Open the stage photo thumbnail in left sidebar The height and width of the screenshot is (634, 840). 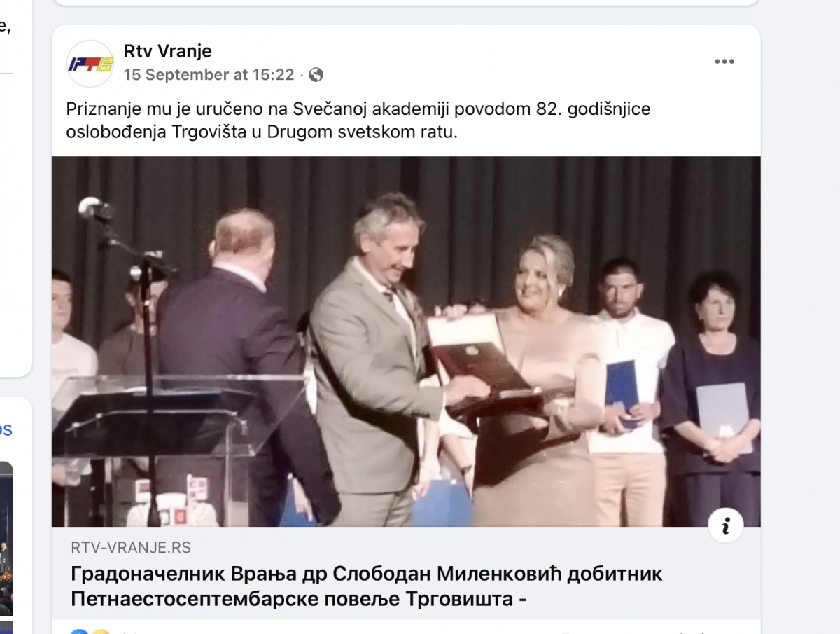pos(6,538)
